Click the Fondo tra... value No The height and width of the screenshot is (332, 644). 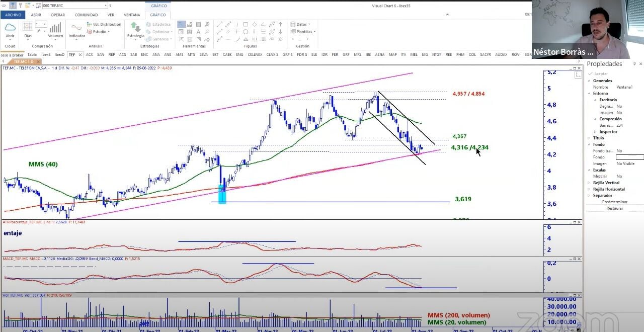[x=619, y=151]
